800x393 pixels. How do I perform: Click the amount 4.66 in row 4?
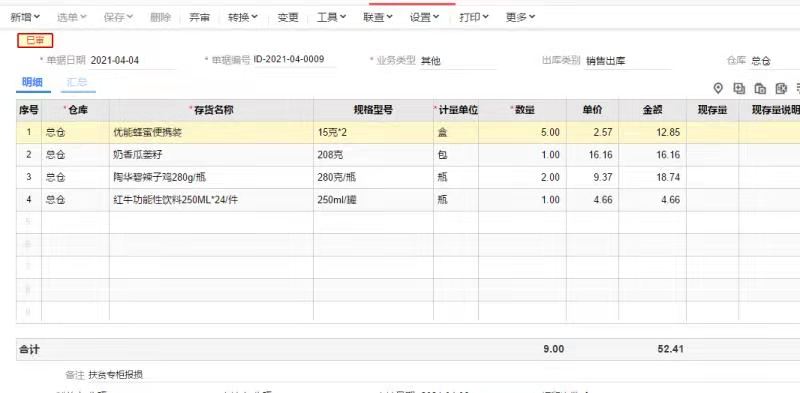tap(653, 200)
